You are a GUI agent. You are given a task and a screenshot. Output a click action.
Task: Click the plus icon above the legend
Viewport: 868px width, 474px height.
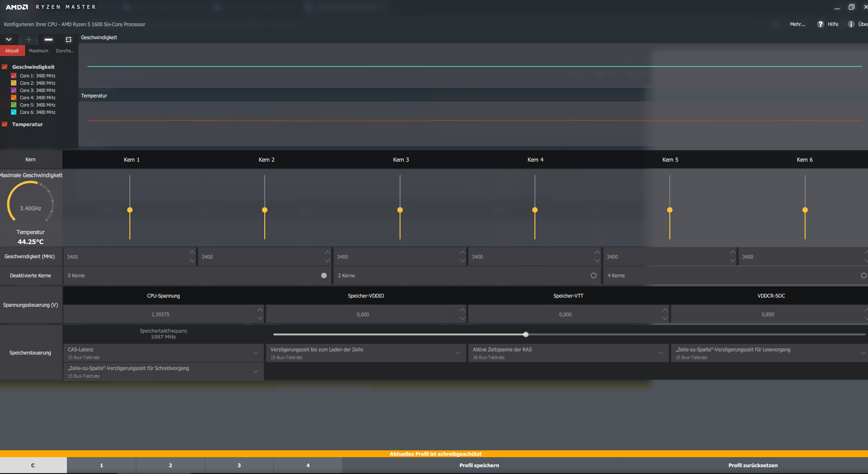[x=29, y=40]
